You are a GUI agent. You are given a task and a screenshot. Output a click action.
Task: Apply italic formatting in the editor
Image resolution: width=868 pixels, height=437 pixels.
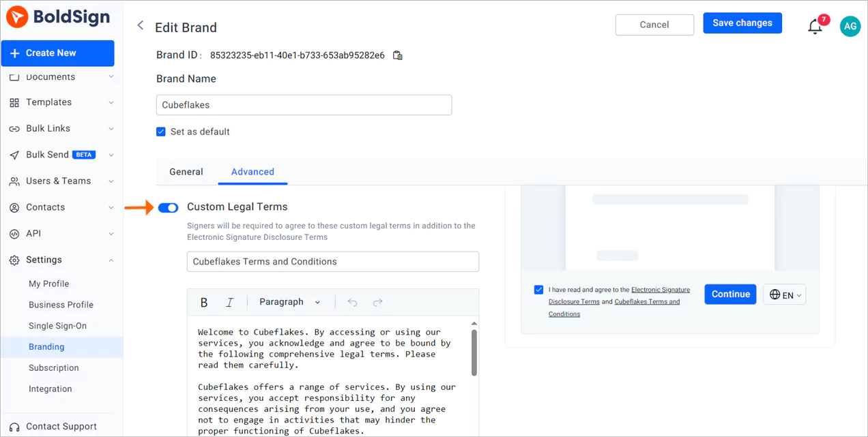[x=230, y=302]
